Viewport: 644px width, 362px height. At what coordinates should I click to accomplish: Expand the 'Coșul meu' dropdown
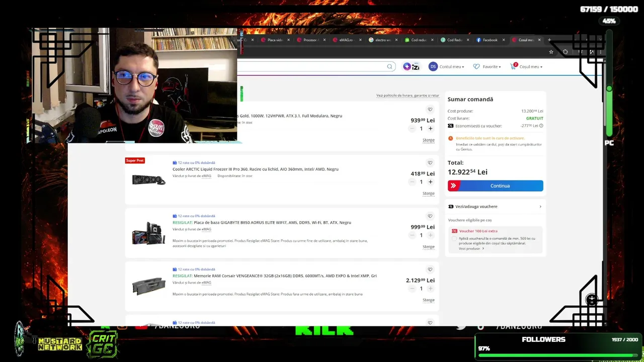531,66
